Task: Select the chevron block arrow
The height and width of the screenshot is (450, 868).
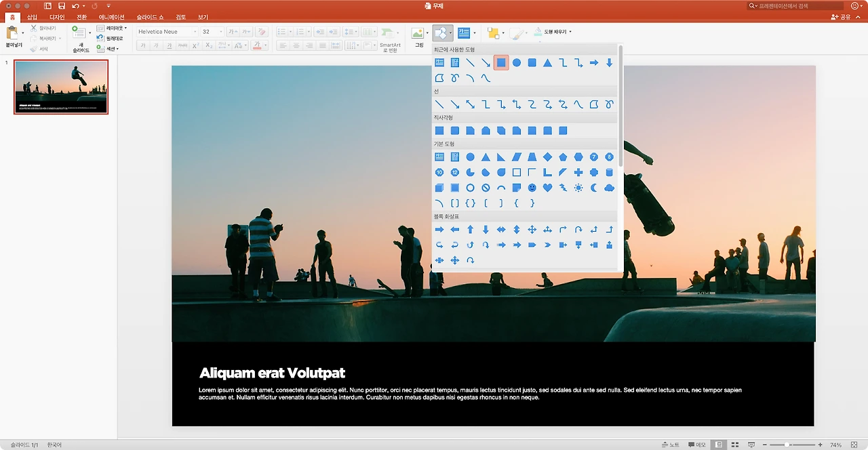Action: [x=547, y=245]
